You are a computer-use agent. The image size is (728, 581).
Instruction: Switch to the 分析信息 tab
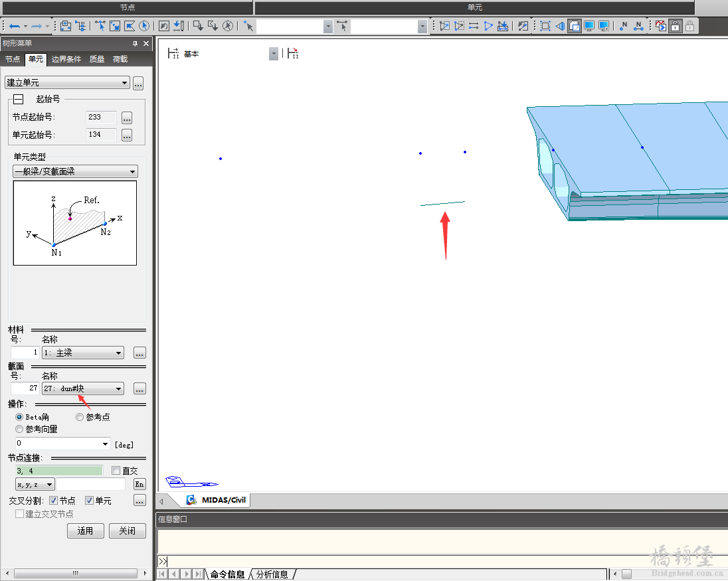click(272, 574)
